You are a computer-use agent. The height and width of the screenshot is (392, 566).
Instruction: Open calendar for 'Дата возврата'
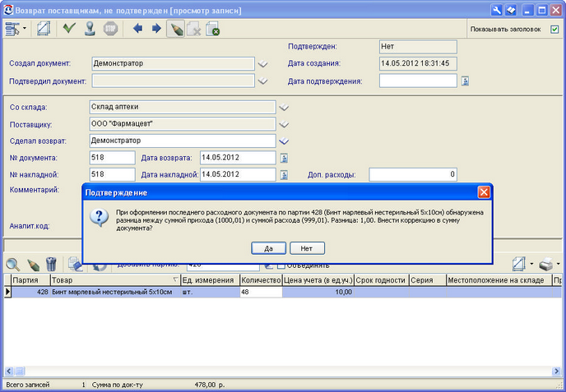pyautogui.click(x=284, y=158)
